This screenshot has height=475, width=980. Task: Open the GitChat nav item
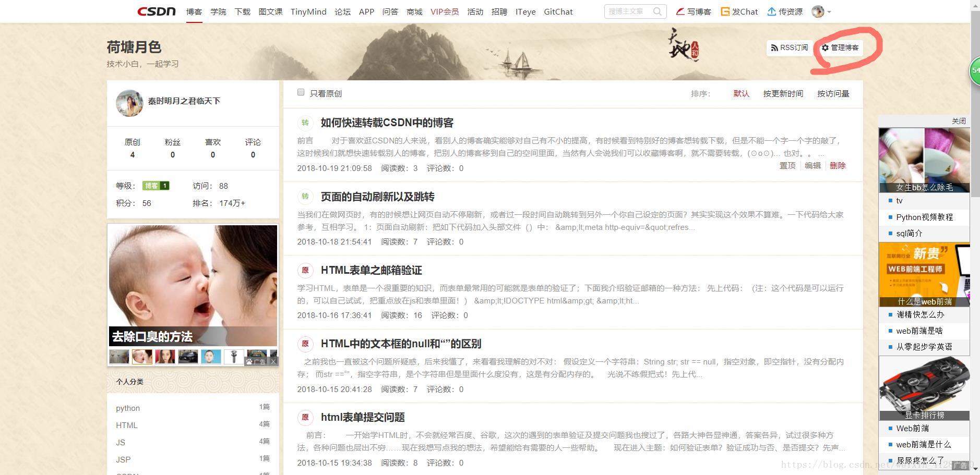(558, 11)
